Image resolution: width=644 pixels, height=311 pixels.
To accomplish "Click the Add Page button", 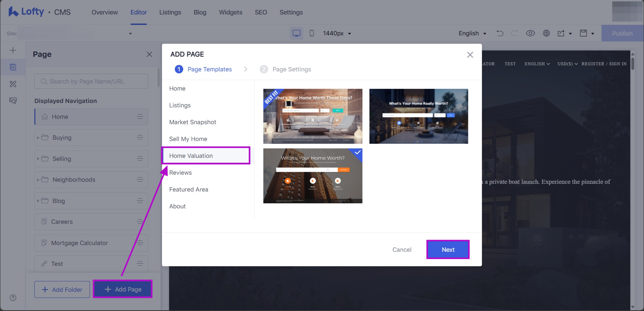I will coord(123,289).
